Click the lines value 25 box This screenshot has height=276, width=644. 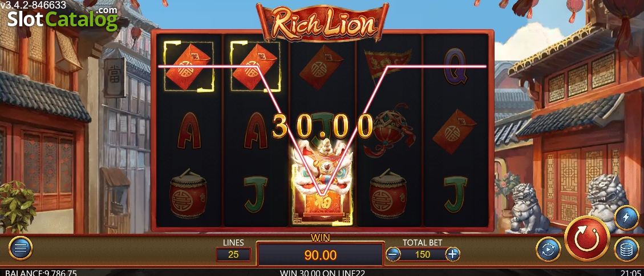coord(233,255)
